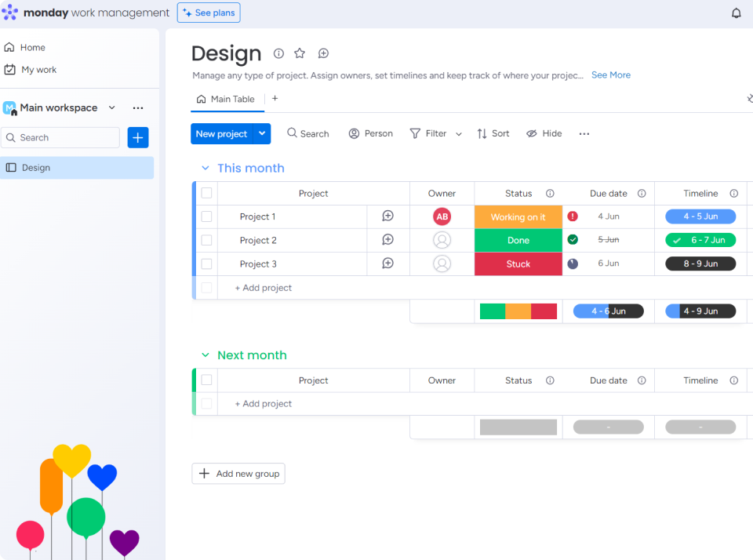Screen dimensions: 753x560
Task: Click the notifications bell icon
Action: pos(736,13)
